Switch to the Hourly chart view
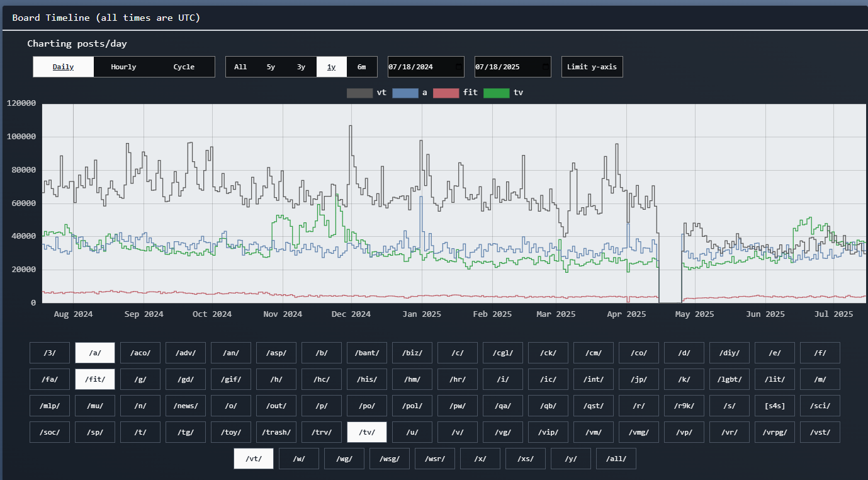This screenshot has width=868, height=480. click(x=123, y=67)
